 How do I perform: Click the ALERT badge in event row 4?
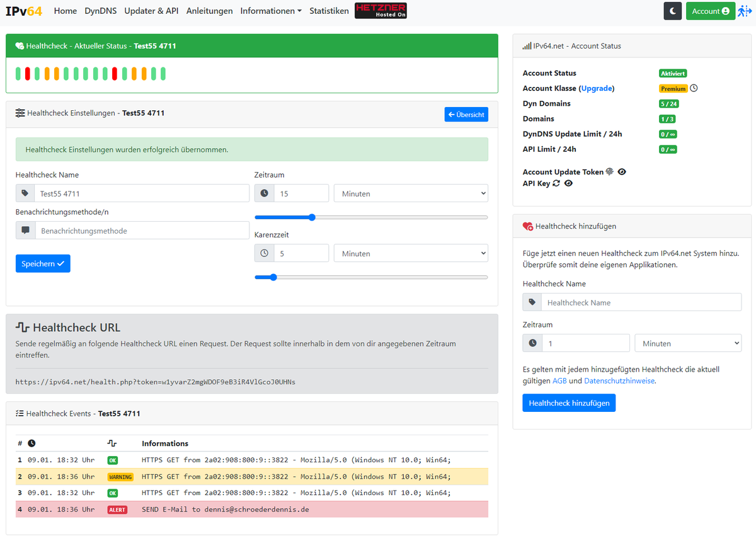point(117,510)
